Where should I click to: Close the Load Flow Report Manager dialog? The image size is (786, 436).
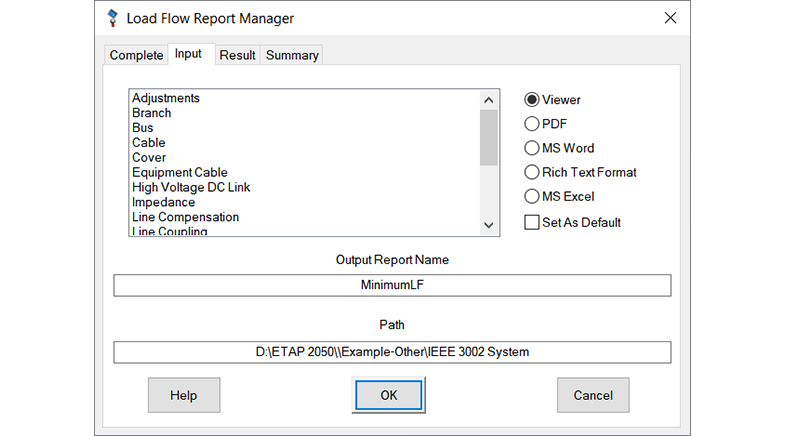click(x=670, y=18)
